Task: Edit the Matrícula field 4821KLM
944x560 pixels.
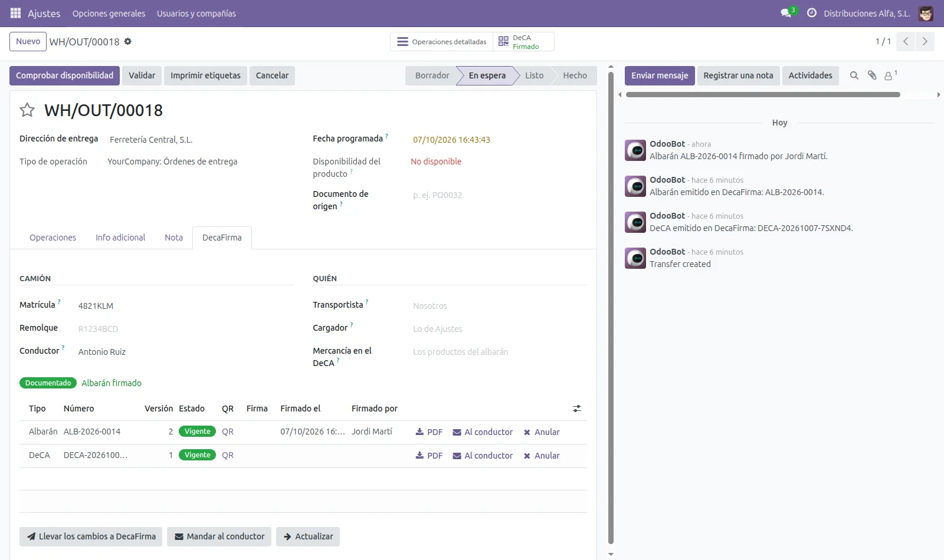Action: [x=185, y=306]
